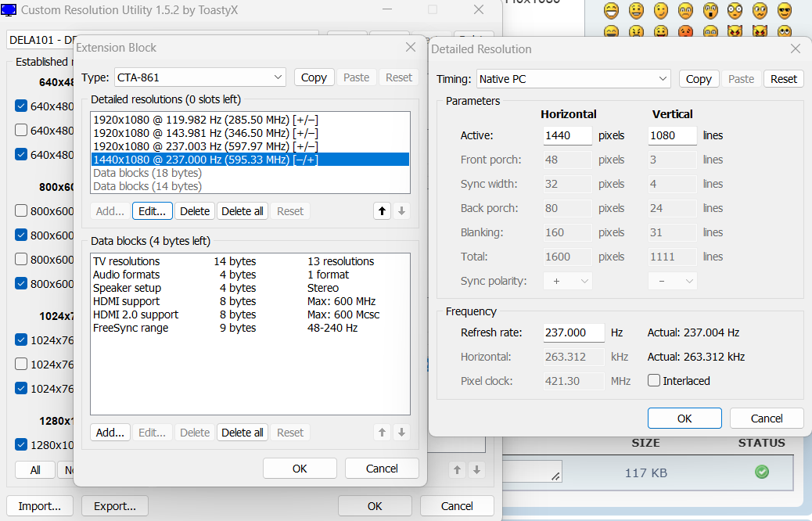The height and width of the screenshot is (521, 812).
Task: Choose the sunglasses cool emoji
Action: tap(784, 11)
